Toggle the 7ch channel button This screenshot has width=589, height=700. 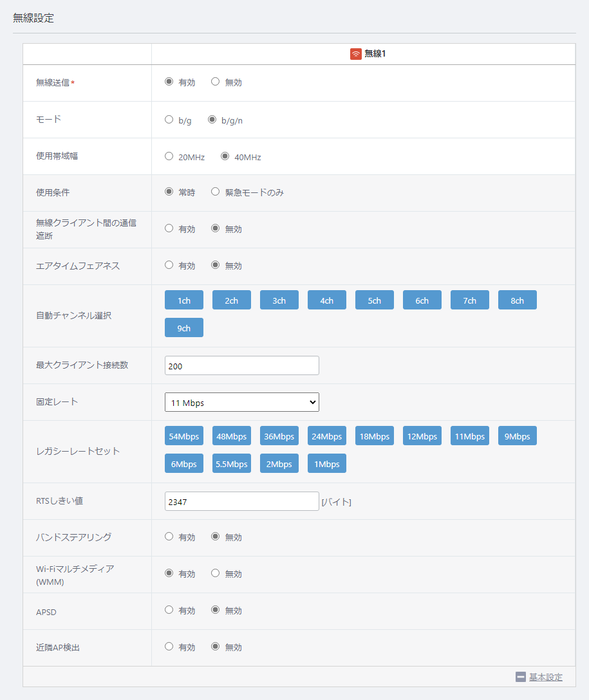470,300
